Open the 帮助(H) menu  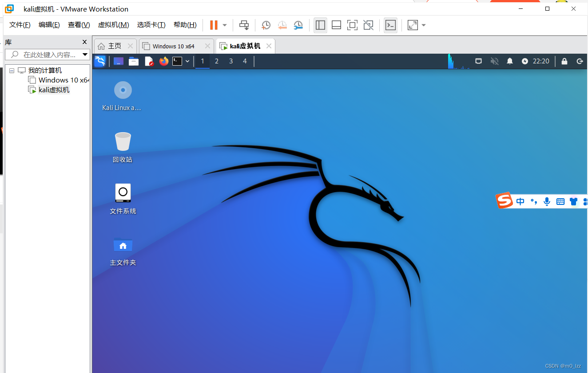click(185, 25)
